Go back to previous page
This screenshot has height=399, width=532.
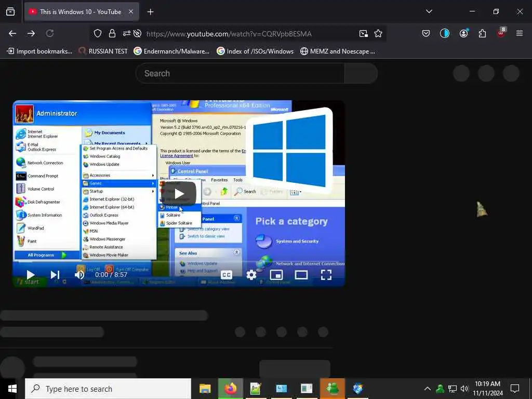pos(12,33)
